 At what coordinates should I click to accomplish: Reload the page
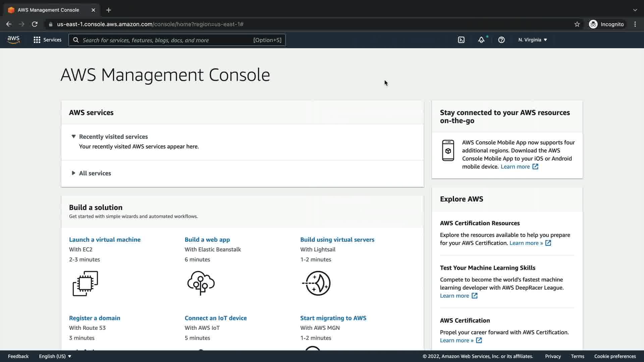(35, 24)
